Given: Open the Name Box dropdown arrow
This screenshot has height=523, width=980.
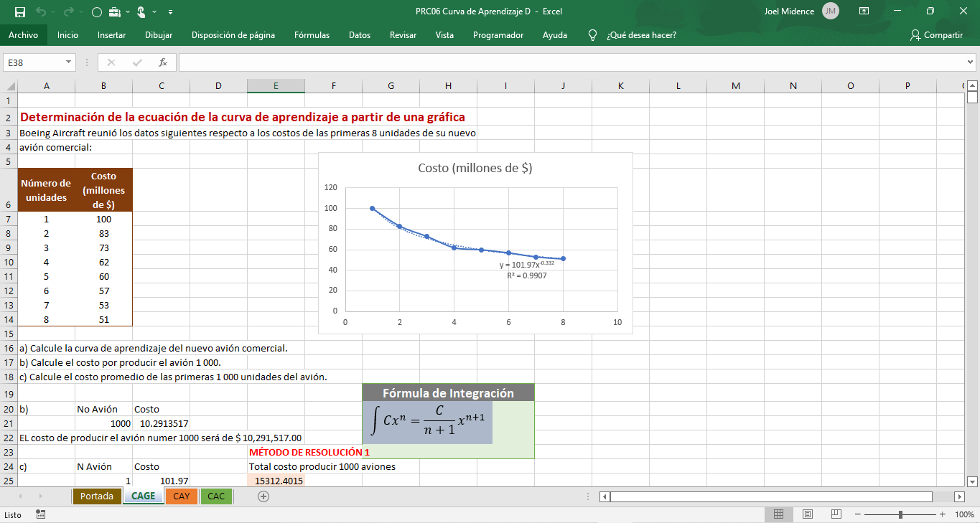Looking at the screenshot, I should (69, 62).
